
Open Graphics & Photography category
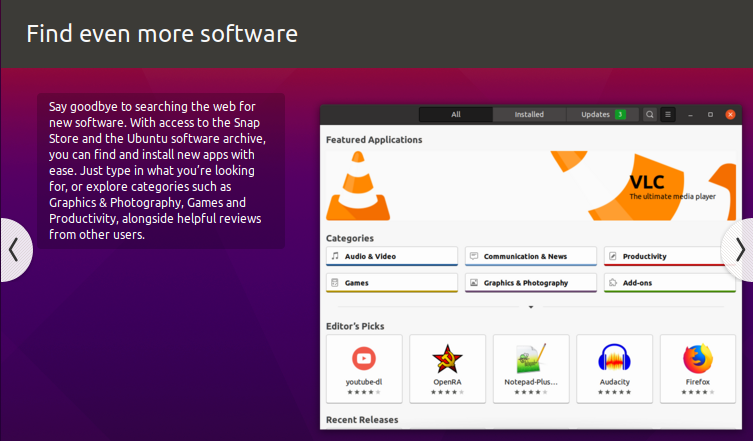pos(531,283)
